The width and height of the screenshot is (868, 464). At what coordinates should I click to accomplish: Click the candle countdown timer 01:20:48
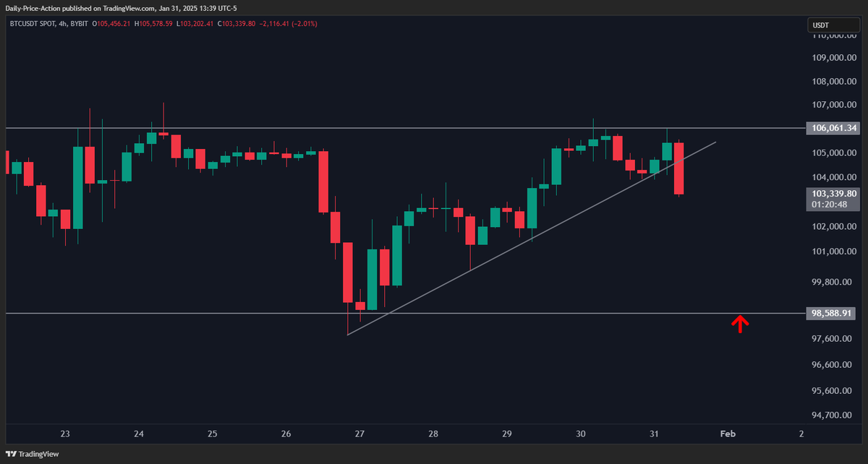[834, 205]
